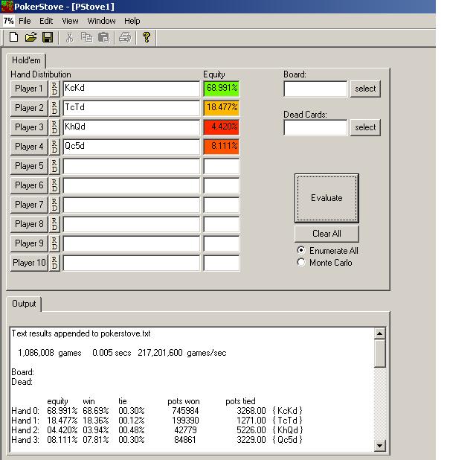Click the RD button for Player 1
Image resolution: width=476 pixels, height=460 pixels.
point(54,89)
